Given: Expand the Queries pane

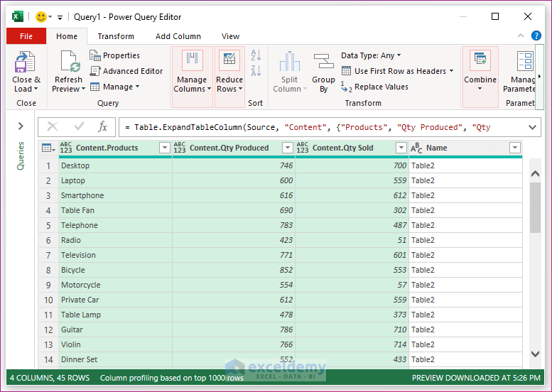Looking at the screenshot, I should (21, 126).
